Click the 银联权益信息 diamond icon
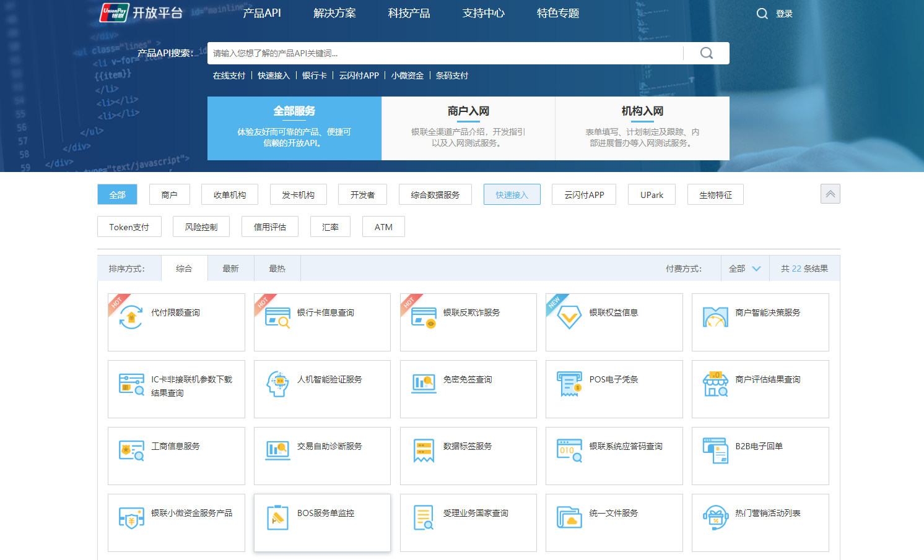The image size is (924, 560). 569,317
